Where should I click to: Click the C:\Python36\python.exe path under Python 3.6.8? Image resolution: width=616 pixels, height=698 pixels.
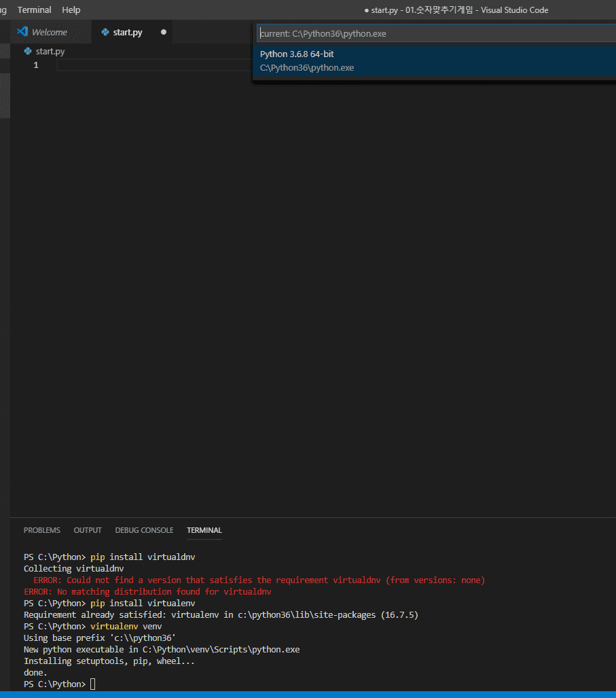307,68
